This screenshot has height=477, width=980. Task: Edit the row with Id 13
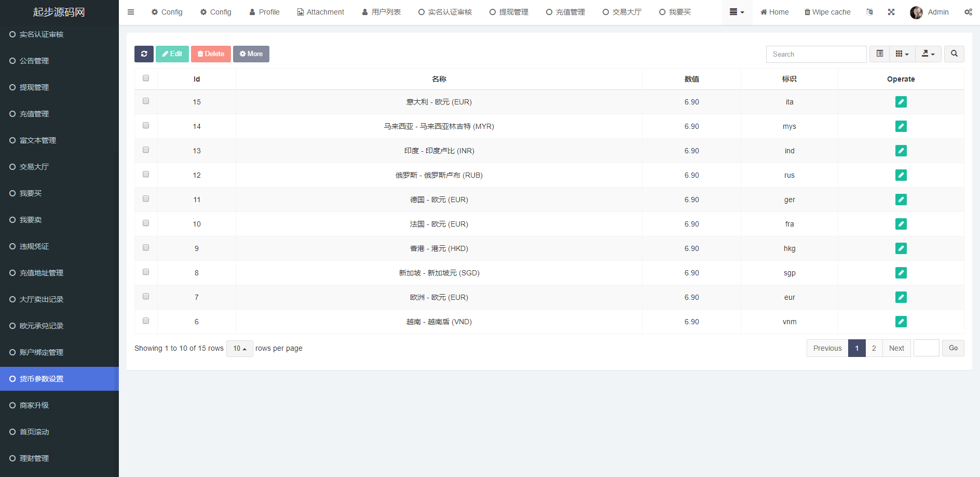901,151
